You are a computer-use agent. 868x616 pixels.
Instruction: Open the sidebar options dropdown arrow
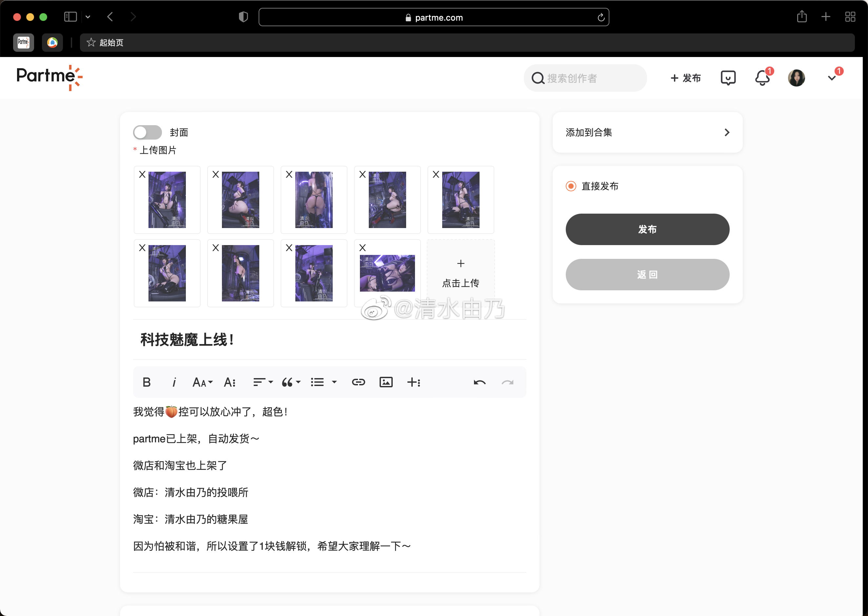click(x=88, y=17)
